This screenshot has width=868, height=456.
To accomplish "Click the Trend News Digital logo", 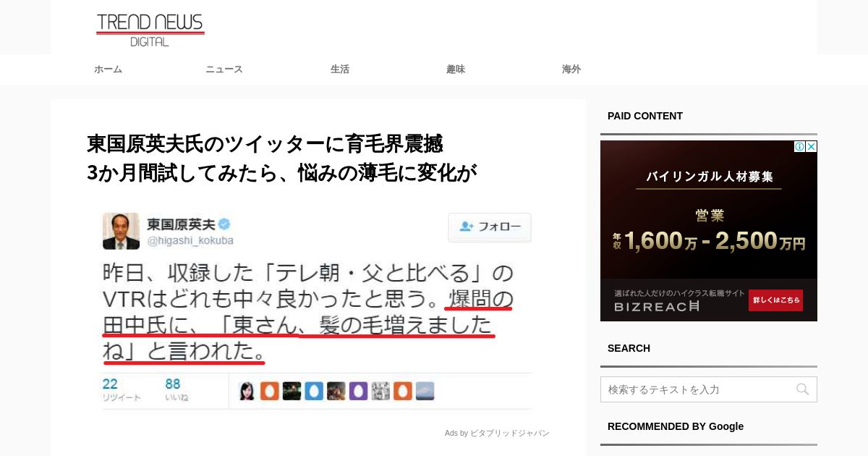I will click(x=150, y=30).
